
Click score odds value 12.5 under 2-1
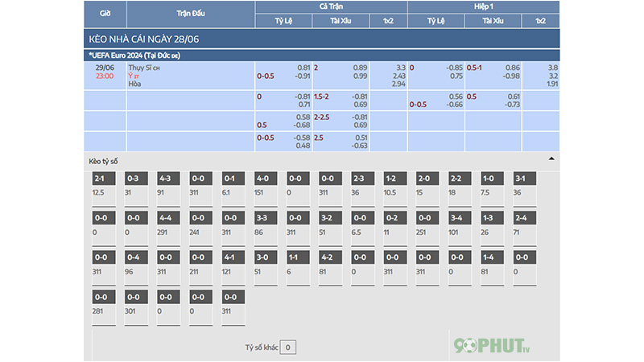[x=98, y=192]
